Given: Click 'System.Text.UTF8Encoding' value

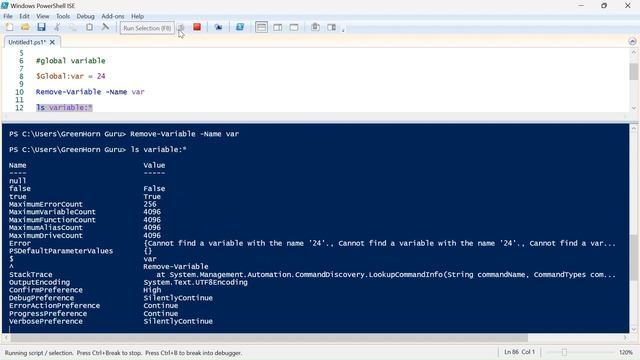Looking at the screenshot, I should point(195,282).
